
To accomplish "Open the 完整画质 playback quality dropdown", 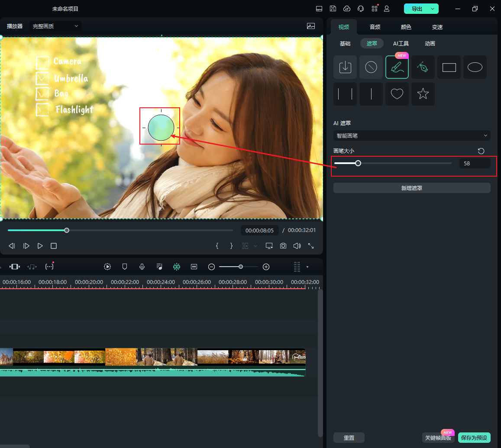I will coord(55,26).
